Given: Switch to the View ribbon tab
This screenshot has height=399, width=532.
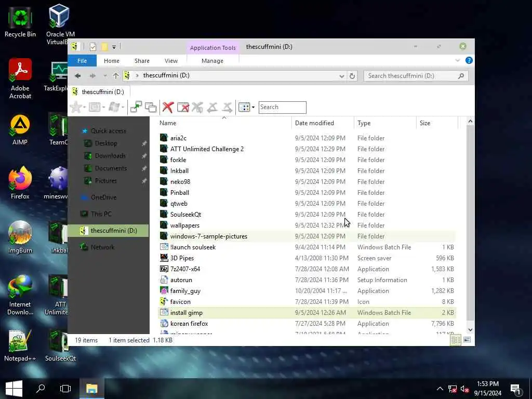Looking at the screenshot, I should (171, 61).
